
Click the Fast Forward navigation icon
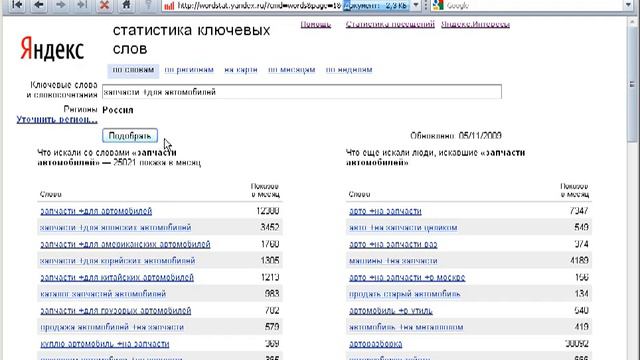(82, 5)
